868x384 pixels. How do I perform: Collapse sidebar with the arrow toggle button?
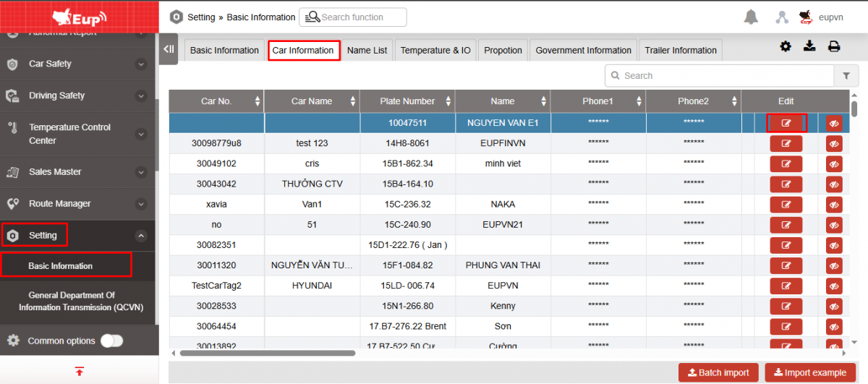[169, 49]
